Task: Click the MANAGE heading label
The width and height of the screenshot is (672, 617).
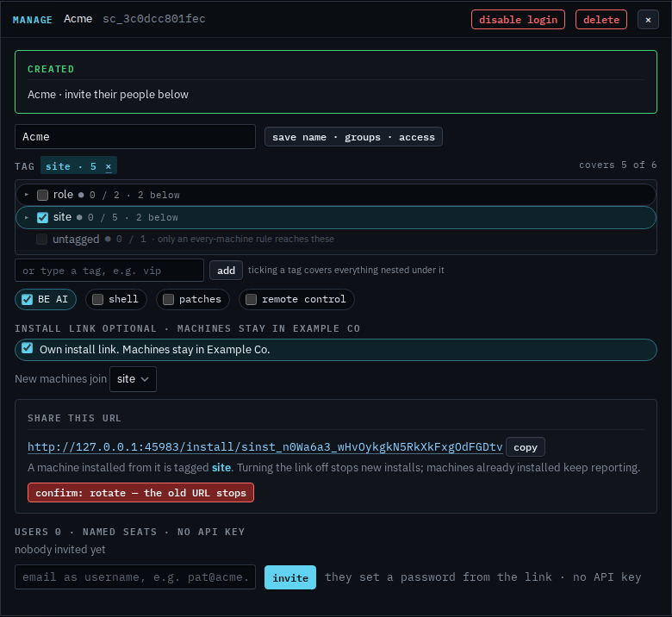Action: [33, 20]
